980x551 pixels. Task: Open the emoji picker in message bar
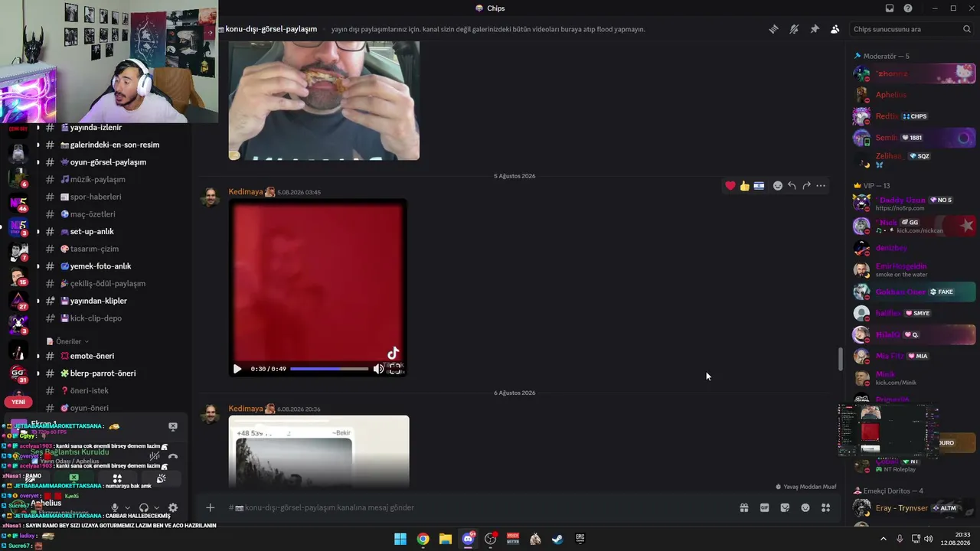(805, 507)
